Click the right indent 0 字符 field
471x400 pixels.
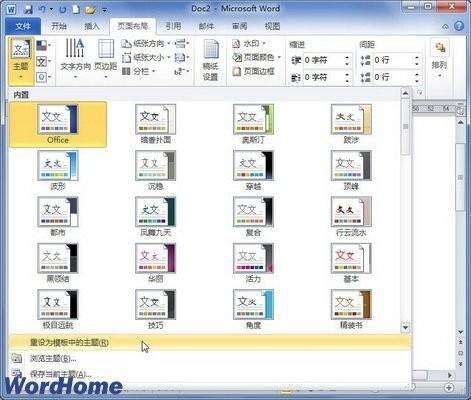323,78
